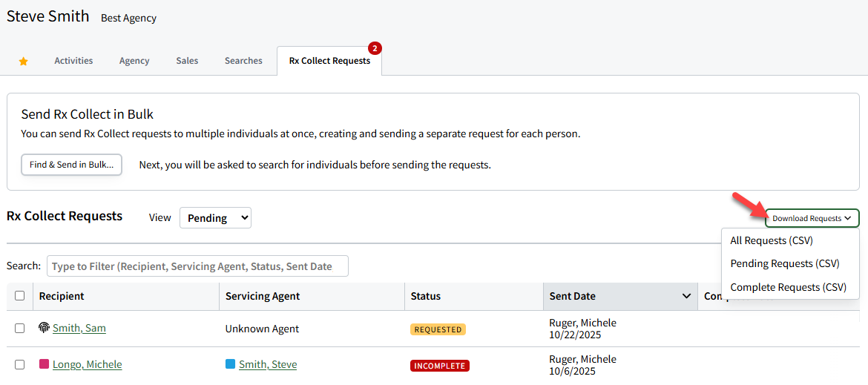This screenshot has width=868, height=385.
Task: Click the INCOMPLETE status badge
Action: [439, 366]
